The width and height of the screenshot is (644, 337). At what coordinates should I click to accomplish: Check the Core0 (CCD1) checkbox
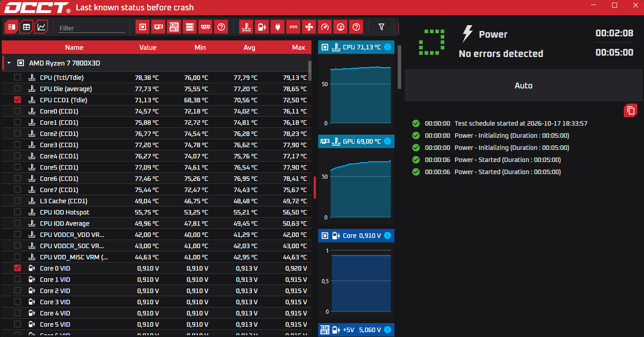[x=18, y=111]
